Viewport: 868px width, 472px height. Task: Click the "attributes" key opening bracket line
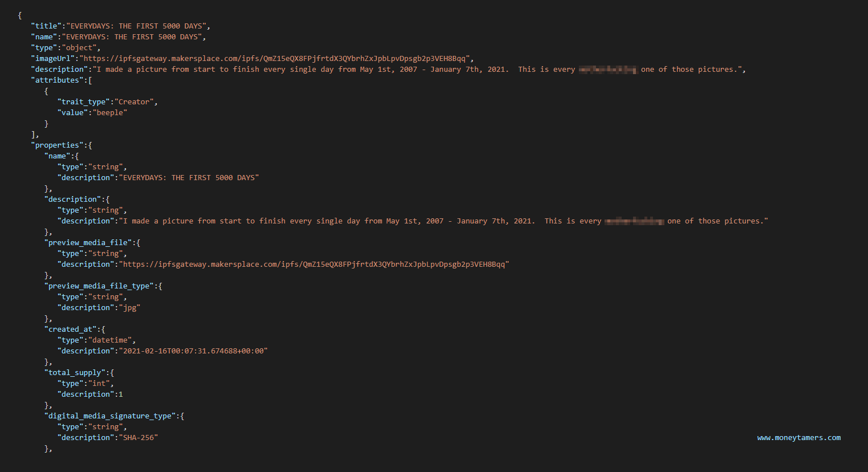[x=62, y=80]
